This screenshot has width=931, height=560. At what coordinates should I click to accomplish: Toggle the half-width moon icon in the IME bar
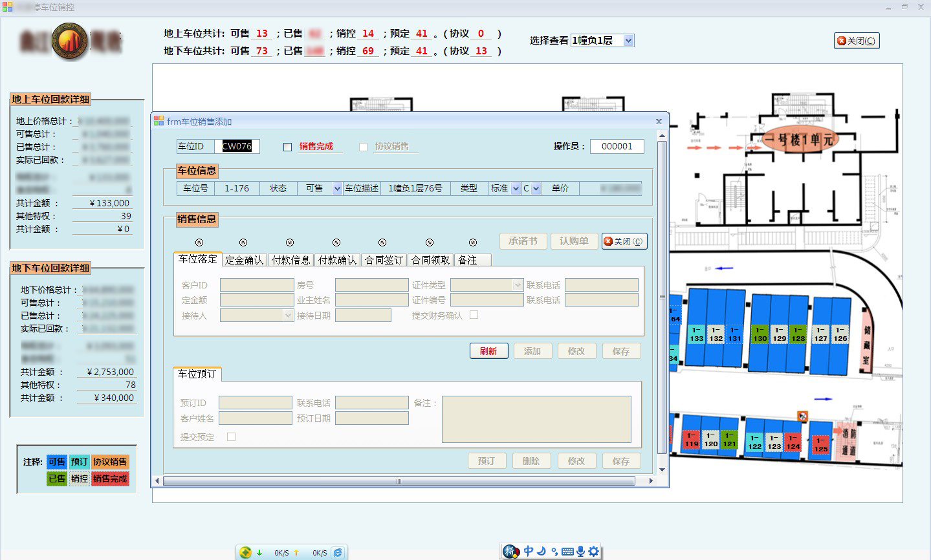(x=542, y=551)
